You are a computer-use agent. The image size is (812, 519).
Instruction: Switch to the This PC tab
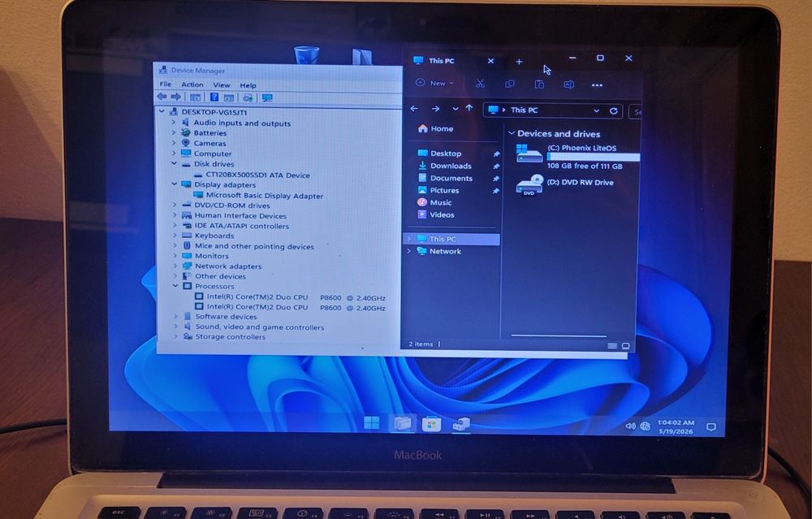pyautogui.click(x=441, y=61)
